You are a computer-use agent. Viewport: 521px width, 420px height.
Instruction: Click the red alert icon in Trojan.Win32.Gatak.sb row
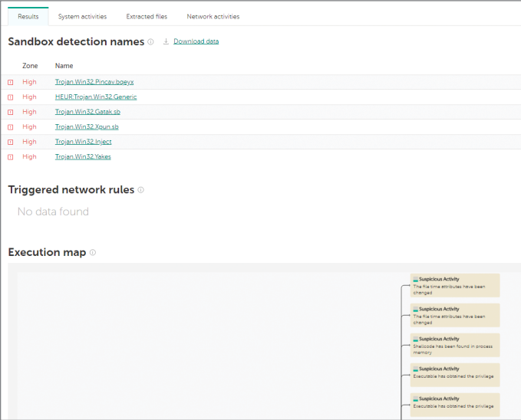pyautogui.click(x=11, y=112)
